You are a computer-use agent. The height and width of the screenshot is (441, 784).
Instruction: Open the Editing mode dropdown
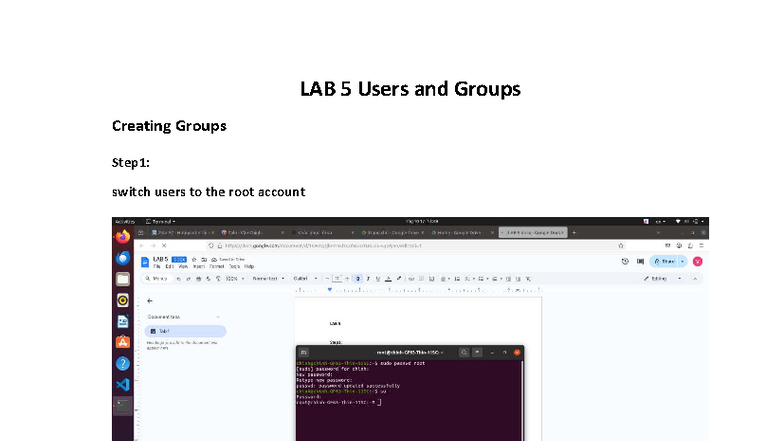(662, 278)
